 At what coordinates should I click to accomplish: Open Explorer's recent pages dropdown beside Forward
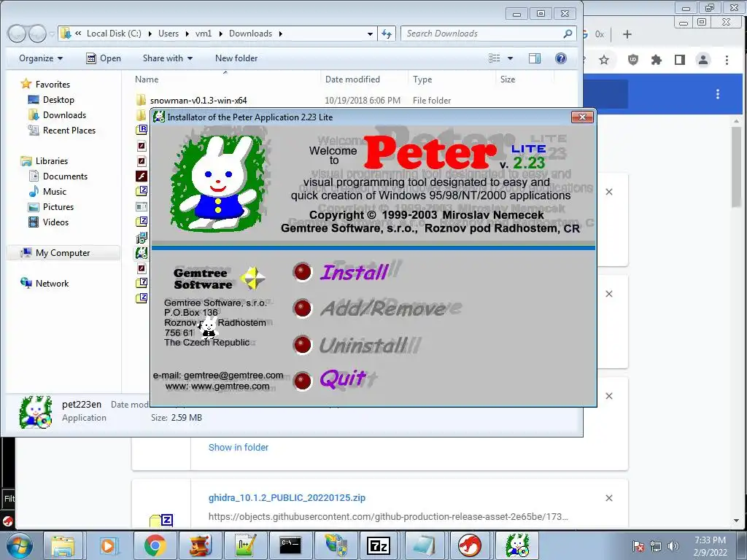pos(52,34)
